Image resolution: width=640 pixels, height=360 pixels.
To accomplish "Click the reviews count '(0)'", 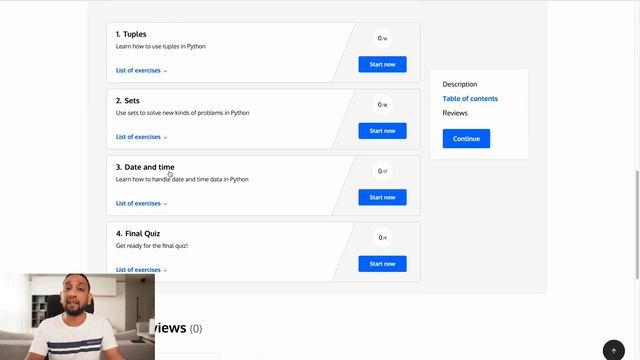I will [x=196, y=329].
